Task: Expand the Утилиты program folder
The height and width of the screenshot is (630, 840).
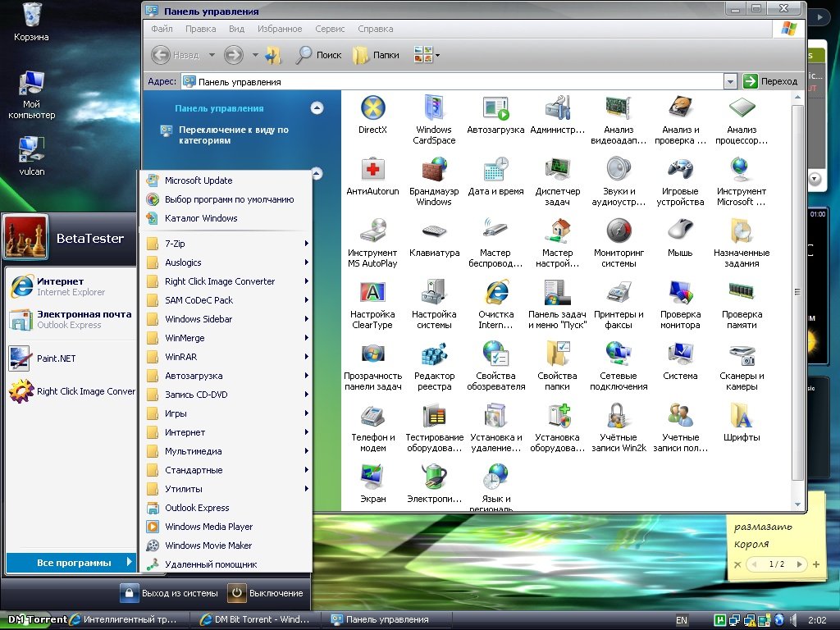Action: pyautogui.click(x=226, y=489)
